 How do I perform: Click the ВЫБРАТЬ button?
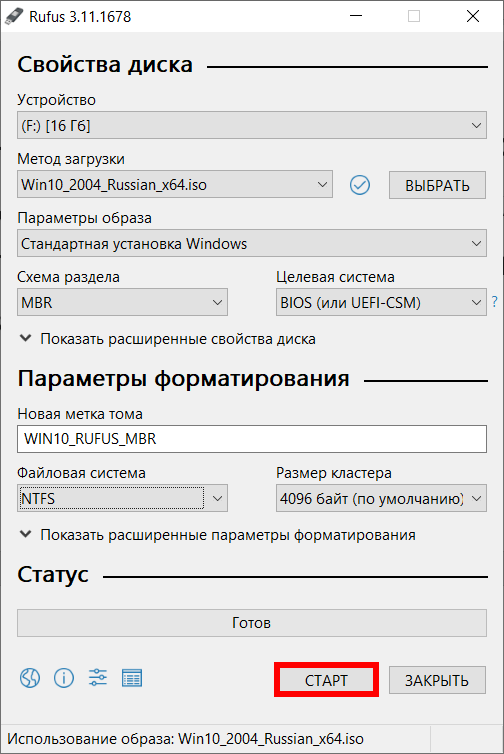[437, 185]
